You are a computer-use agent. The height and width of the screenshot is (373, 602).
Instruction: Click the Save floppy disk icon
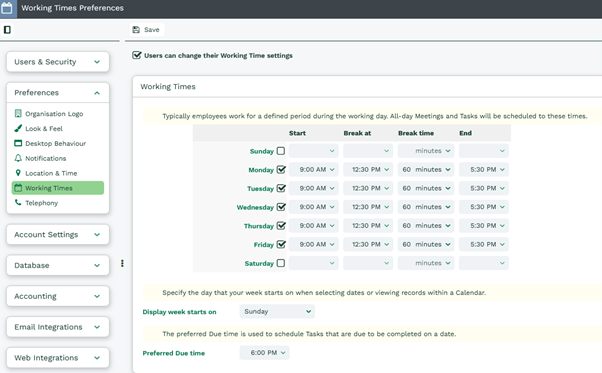coord(136,30)
